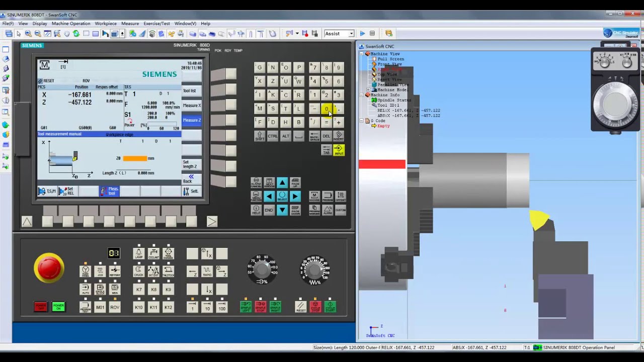Image resolution: width=644 pixels, height=362 pixels.
Task: Click the SPINDLE LEFT green key
Action: point(246,306)
